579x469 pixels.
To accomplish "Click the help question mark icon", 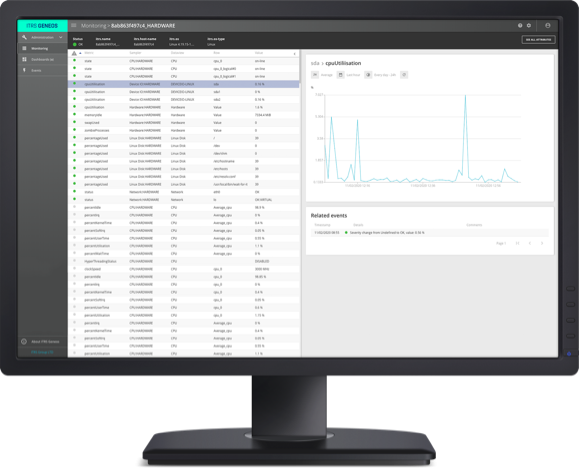I will [x=520, y=25].
